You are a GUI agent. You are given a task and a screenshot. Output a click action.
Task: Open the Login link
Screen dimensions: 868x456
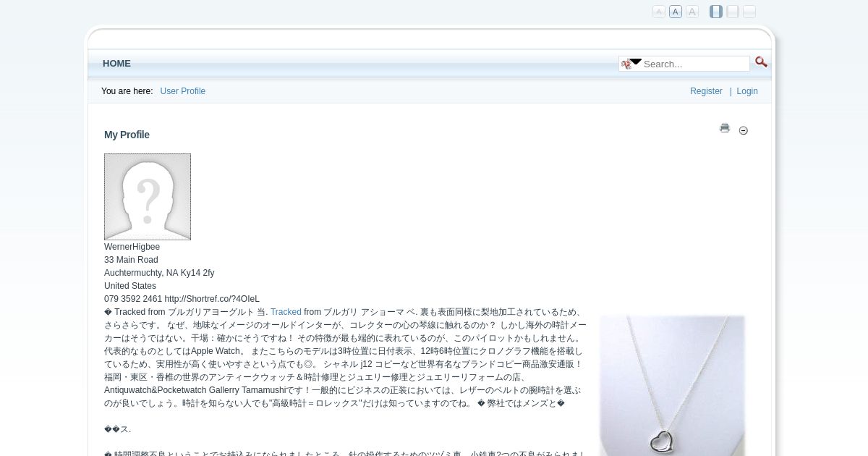pos(747,91)
